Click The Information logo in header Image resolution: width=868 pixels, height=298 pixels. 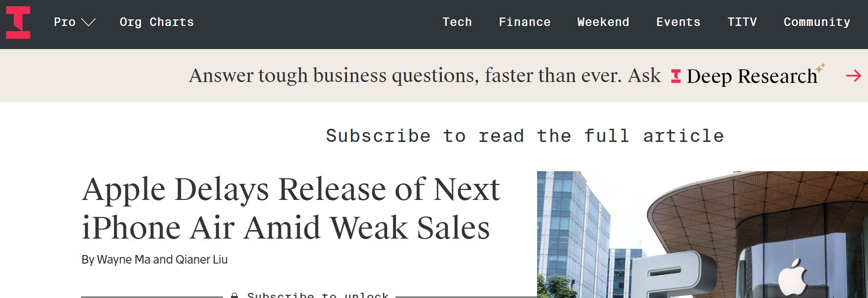[x=18, y=22]
